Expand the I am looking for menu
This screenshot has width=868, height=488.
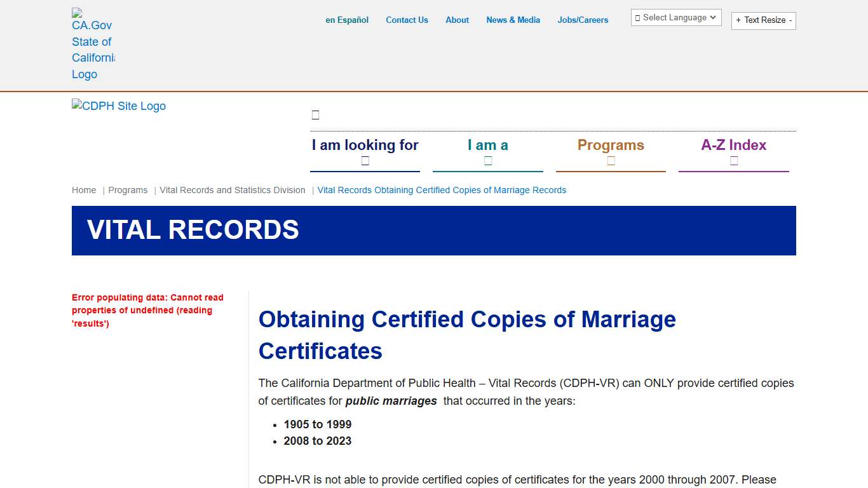click(365, 145)
